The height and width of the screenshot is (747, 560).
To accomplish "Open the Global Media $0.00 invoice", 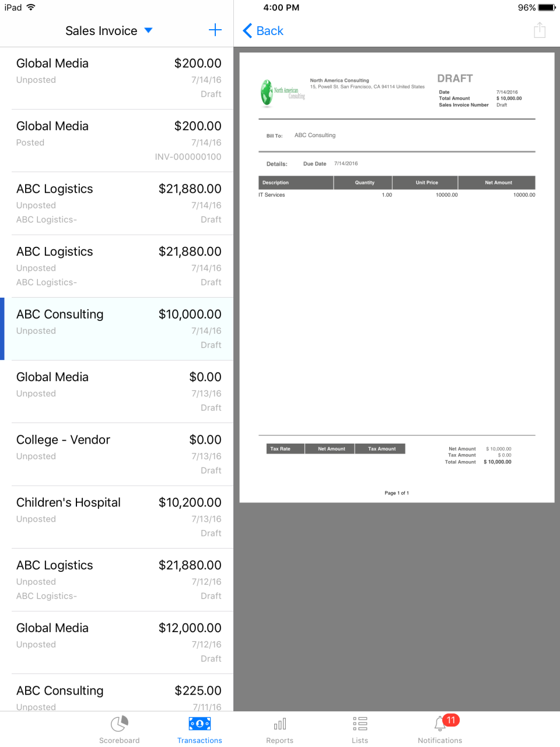I will pos(117,392).
